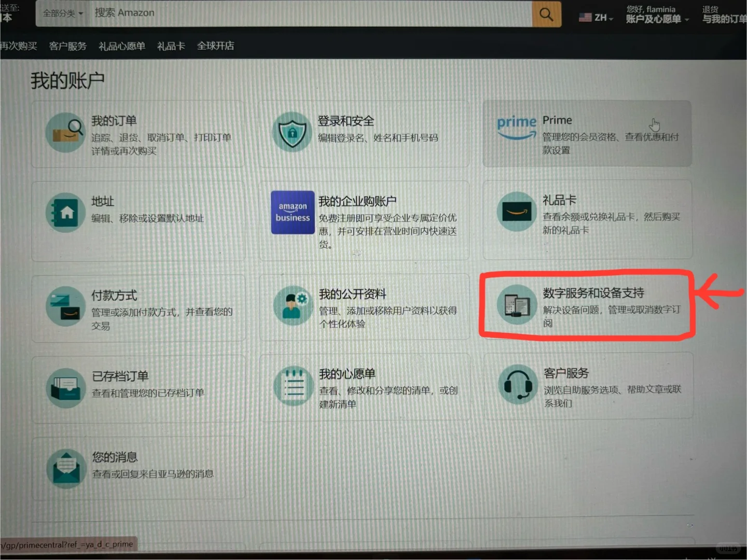This screenshot has width=747, height=560.
Task: Expand the 账户及心愿单 account menu
Action: 657,19
